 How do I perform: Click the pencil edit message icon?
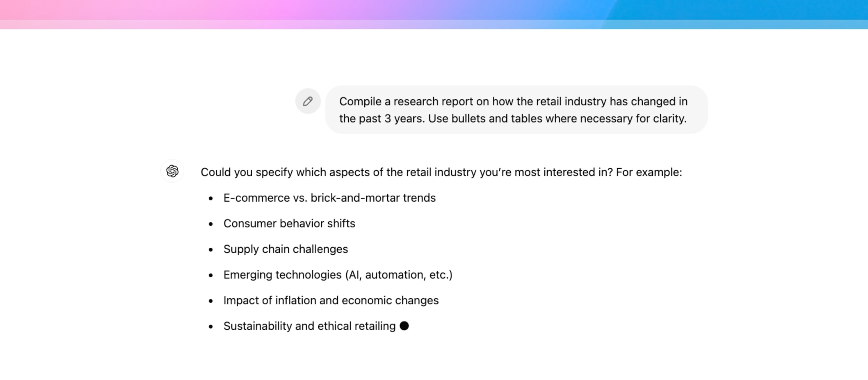coord(308,101)
